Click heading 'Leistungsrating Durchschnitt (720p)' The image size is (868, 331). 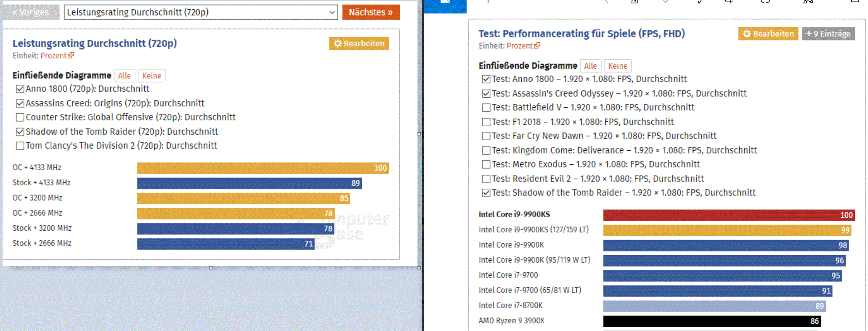click(95, 43)
